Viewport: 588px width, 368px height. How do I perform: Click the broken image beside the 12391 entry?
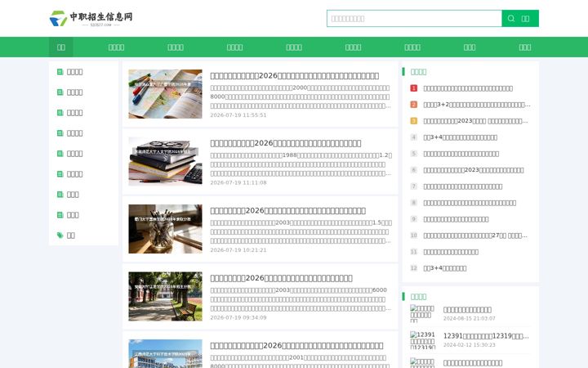(422, 340)
